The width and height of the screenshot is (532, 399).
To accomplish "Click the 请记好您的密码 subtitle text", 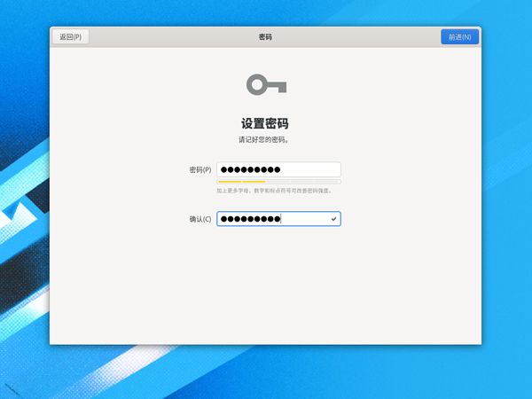I will pyautogui.click(x=263, y=140).
